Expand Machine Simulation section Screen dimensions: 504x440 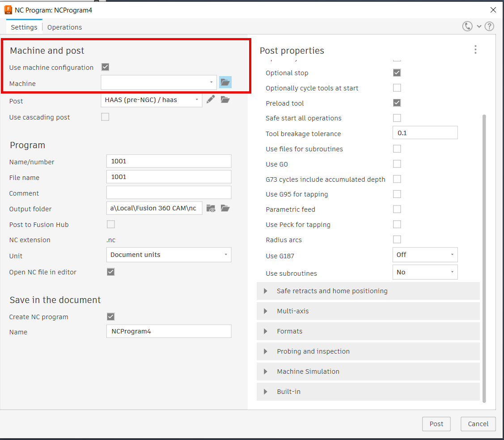(x=368, y=372)
